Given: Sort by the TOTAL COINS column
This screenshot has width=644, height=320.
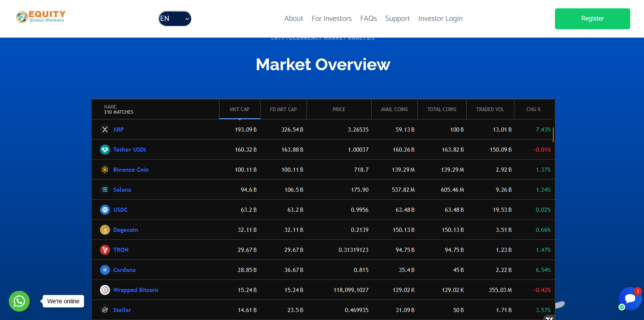Looking at the screenshot, I should point(442,109).
